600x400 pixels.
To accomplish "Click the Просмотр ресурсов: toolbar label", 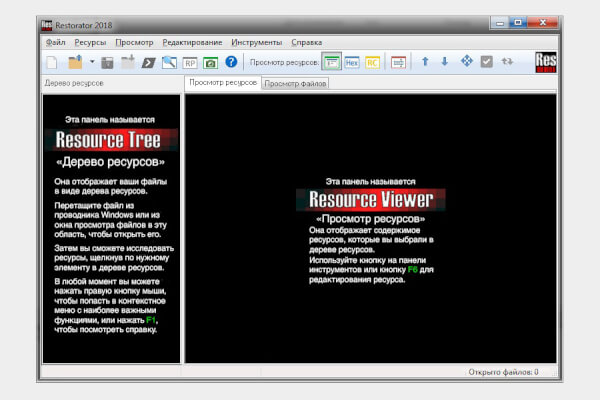I will pyautogui.click(x=284, y=62).
